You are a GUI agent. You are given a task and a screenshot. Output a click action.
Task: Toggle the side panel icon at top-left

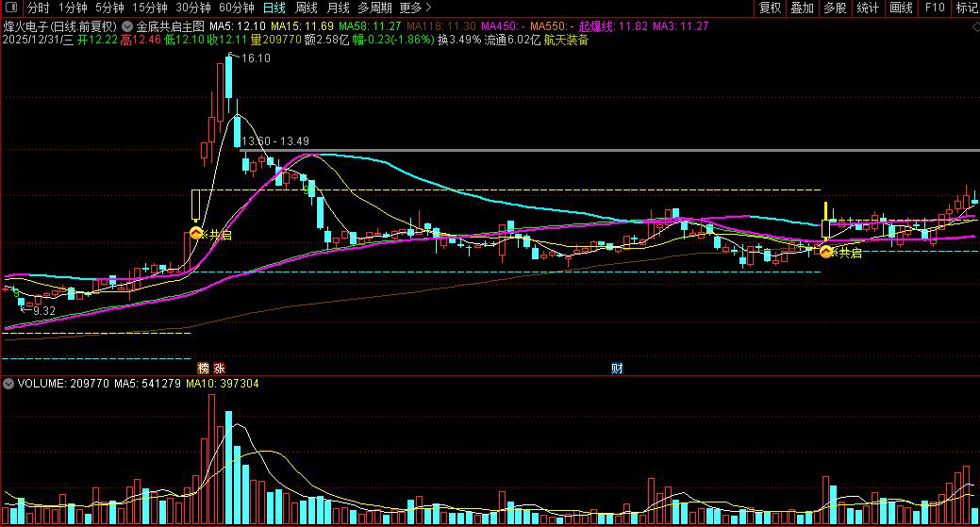point(10,8)
